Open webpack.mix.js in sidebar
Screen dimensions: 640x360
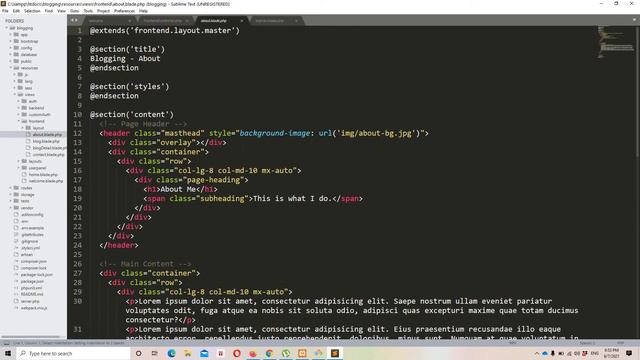tap(33, 308)
